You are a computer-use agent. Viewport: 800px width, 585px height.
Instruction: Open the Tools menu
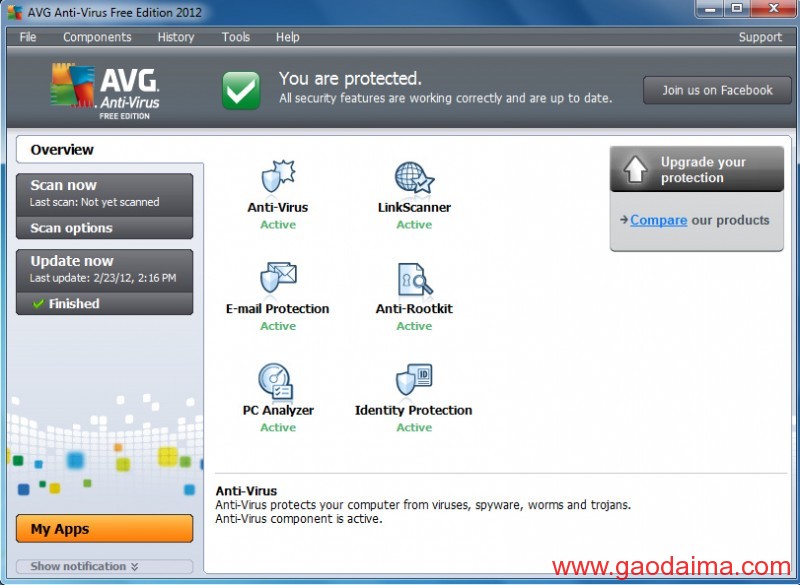pyautogui.click(x=235, y=37)
